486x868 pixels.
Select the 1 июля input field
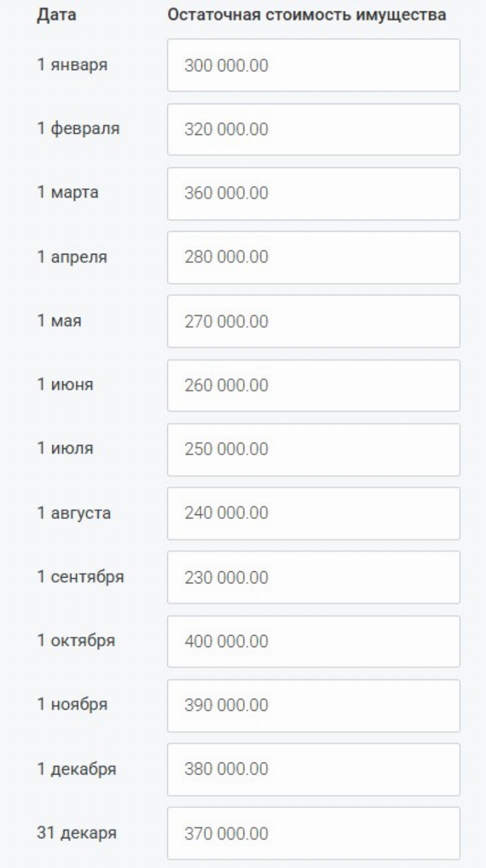click(313, 449)
